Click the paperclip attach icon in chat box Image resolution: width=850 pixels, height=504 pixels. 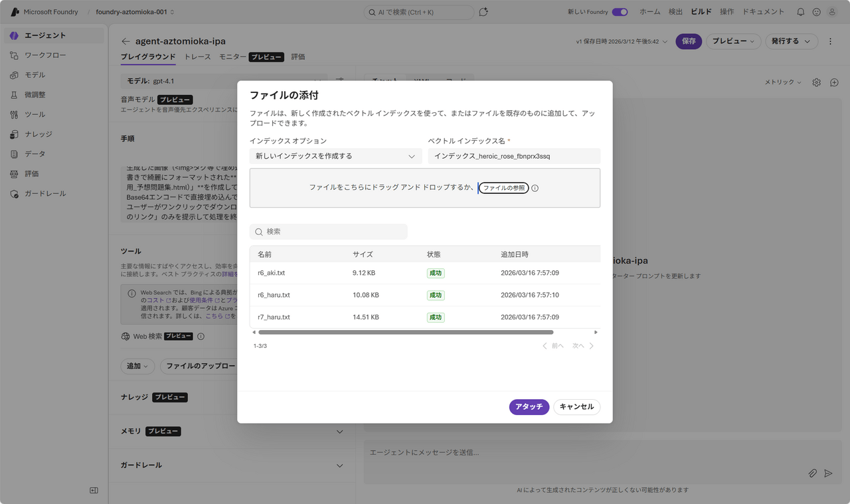(x=812, y=473)
